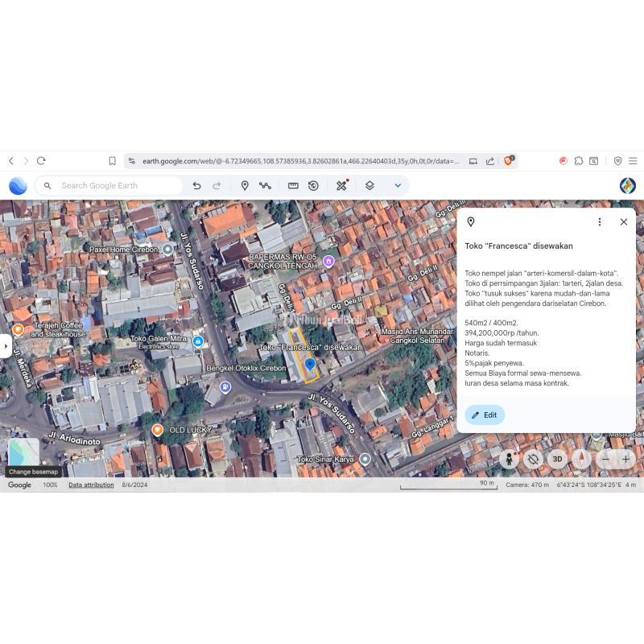
Task: Open the browser hamburger menu
Action: click(633, 161)
